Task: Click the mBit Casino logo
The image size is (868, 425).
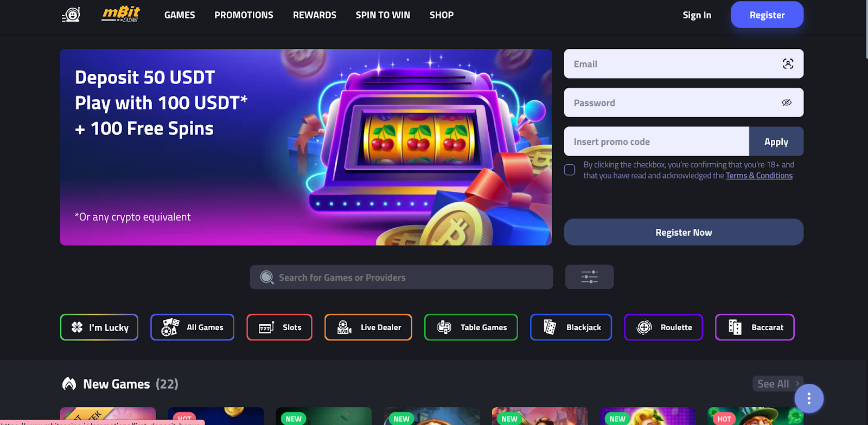Action: (x=121, y=15)
